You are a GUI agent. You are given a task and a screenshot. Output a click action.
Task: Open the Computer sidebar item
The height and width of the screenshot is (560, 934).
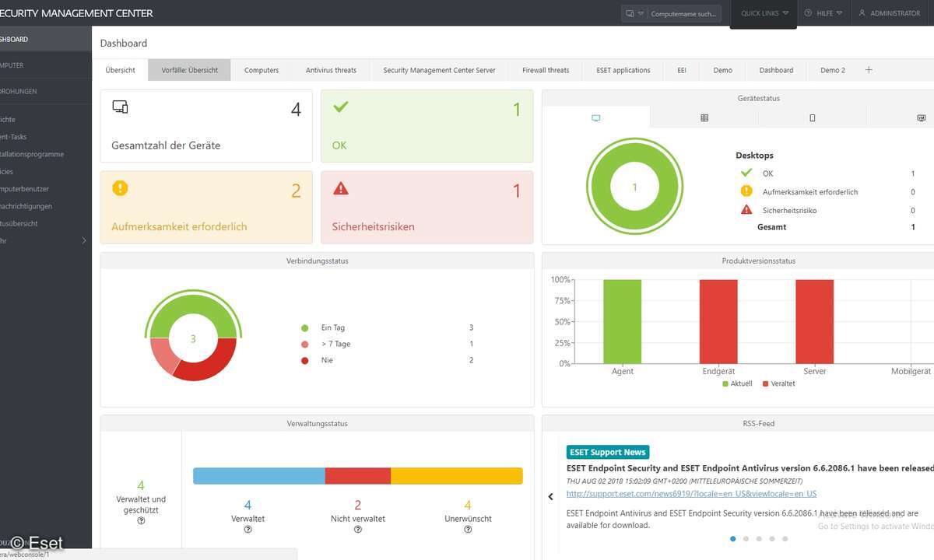46,65
